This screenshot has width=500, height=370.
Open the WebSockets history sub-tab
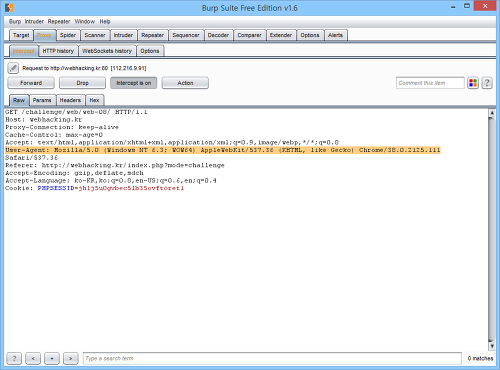[107, 51]
